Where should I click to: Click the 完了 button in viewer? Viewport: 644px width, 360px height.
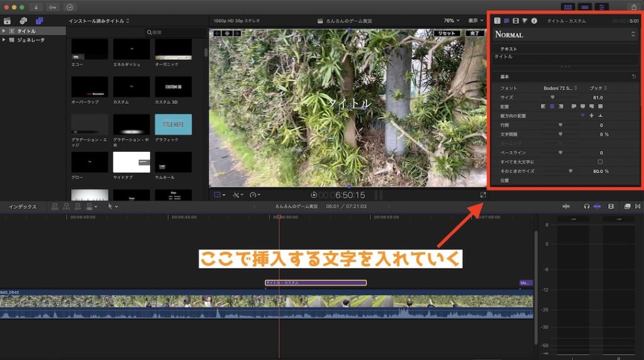[474, 33]
